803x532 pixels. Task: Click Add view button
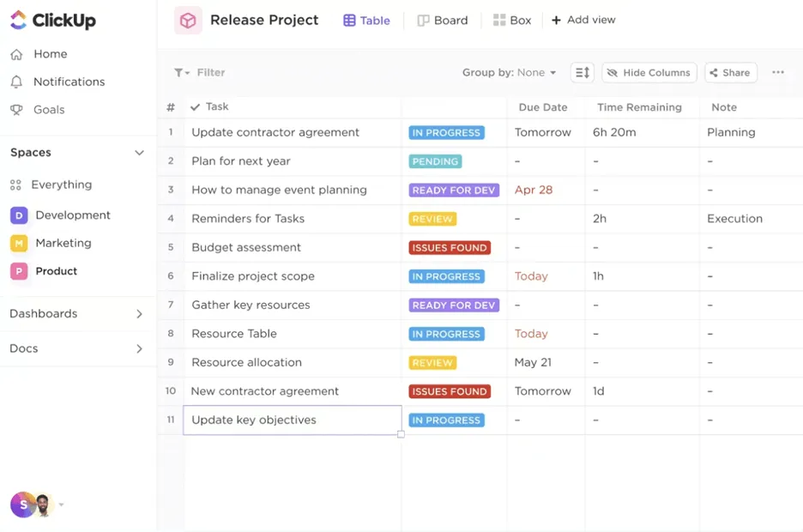click(x=584, y=20)
